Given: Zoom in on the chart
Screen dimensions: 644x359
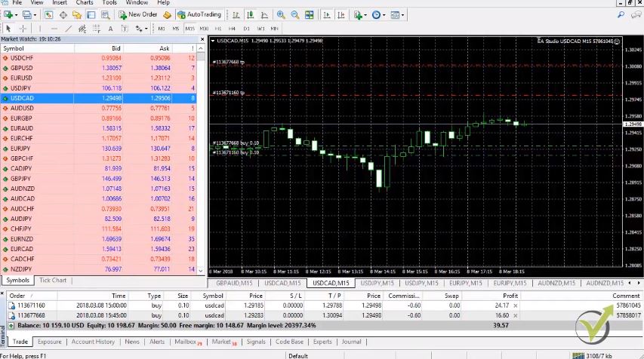Looking at the screenshot, I should (x=281, y=15).
